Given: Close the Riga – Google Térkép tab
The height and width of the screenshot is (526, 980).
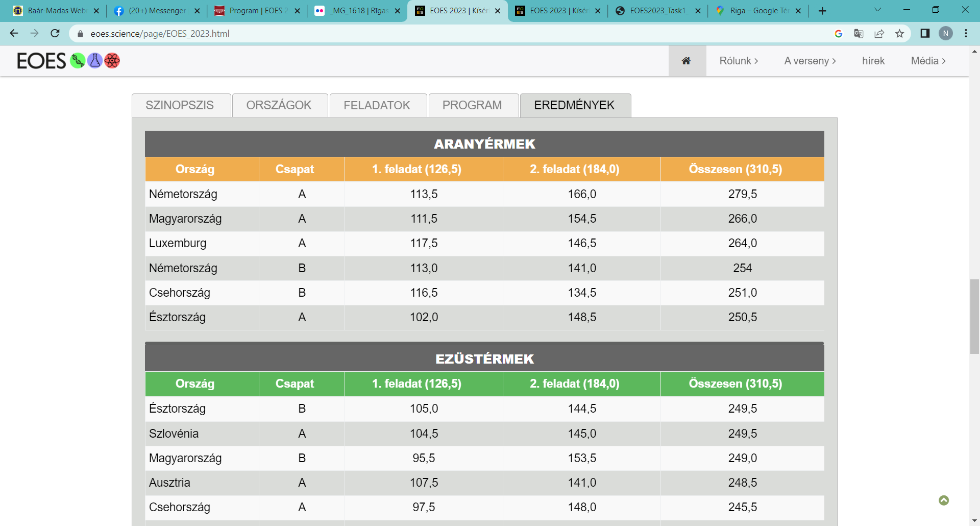Looking at the screenshot, I should coord(798,11).
